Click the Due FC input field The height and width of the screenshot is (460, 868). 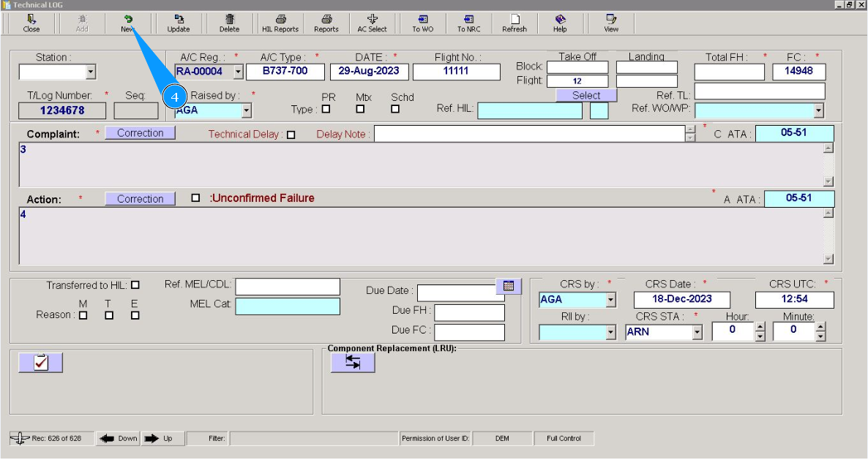click(x=469, y=332)
